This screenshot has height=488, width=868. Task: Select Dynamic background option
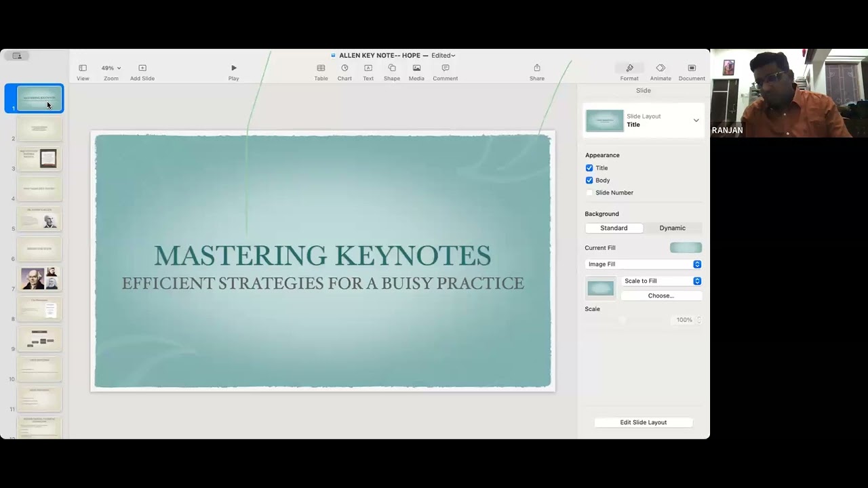click(673, 228)
